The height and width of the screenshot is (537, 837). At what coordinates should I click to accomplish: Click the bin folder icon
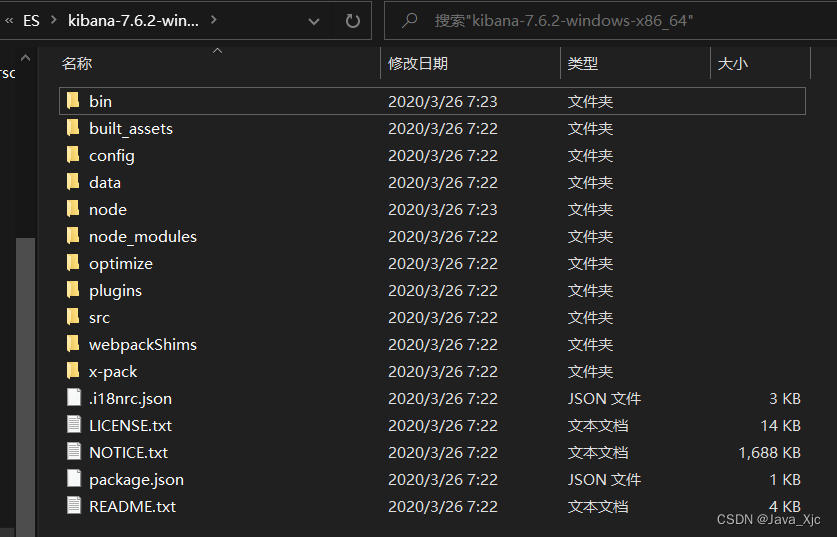pyautogui.click(x=73, y=100)
